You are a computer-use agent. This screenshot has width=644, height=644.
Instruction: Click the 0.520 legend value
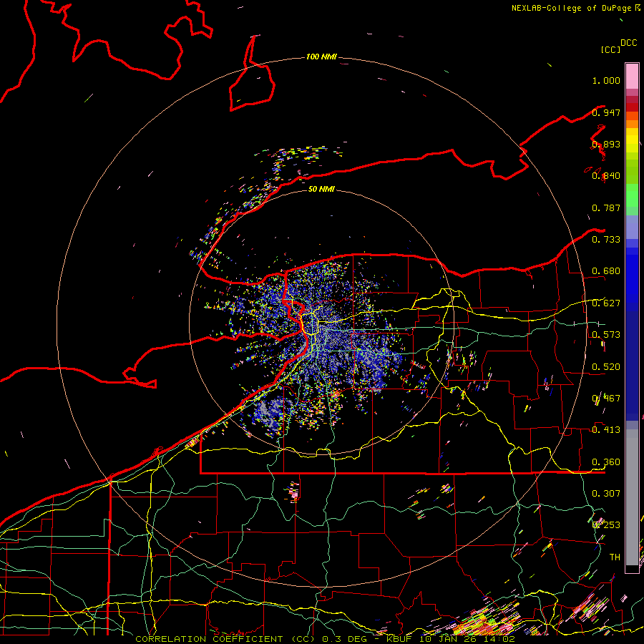[606, 367]
